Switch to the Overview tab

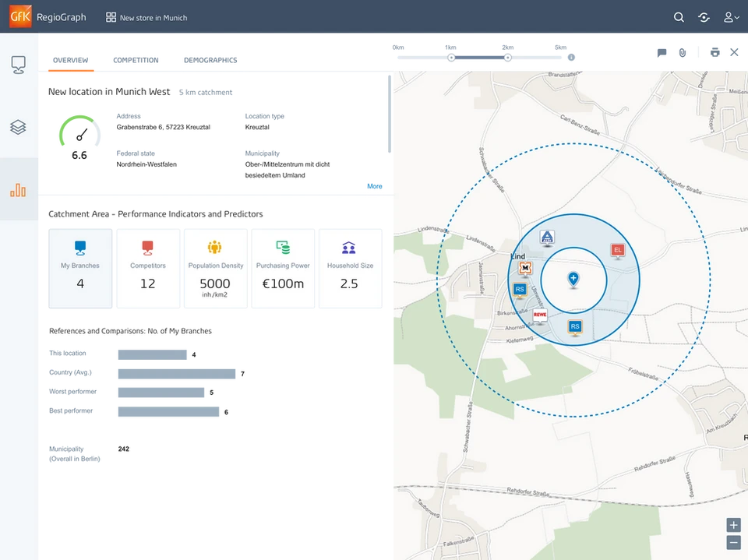coord(71,60)
